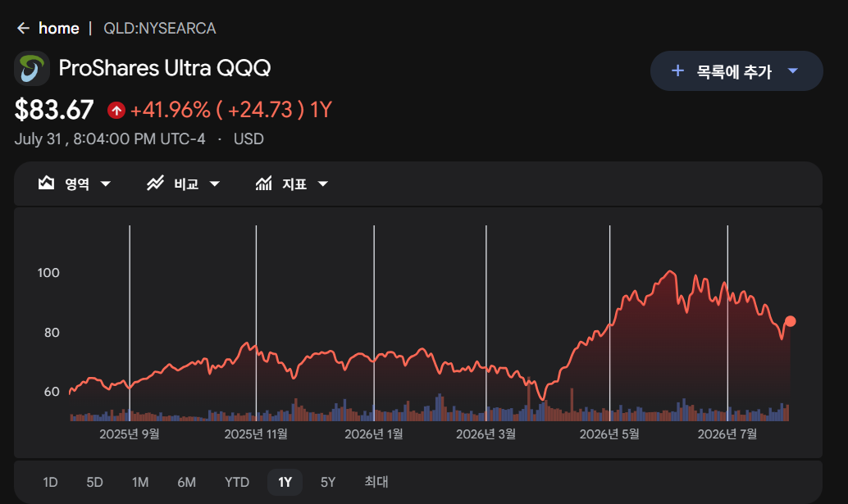Switch to the YTD time range
Viewport: 848px width, 504px height.
237,482
